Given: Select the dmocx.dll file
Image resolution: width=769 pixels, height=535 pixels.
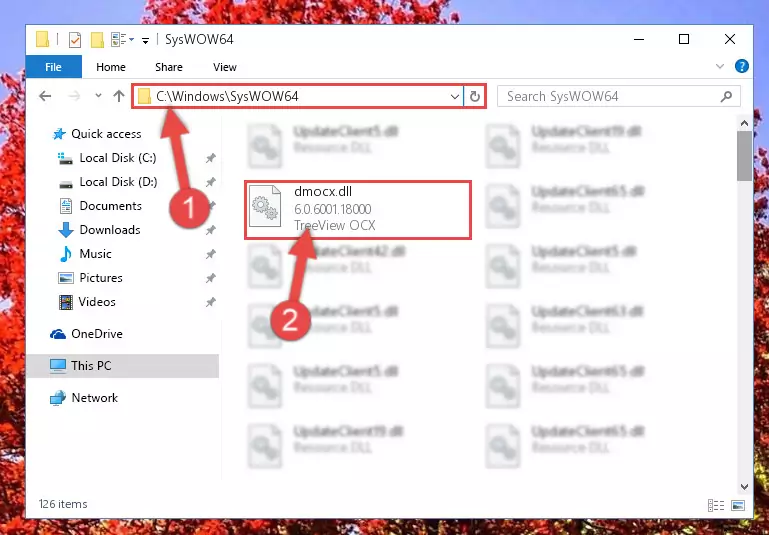Looking at the screenshot, I should [x=358, y=209].
